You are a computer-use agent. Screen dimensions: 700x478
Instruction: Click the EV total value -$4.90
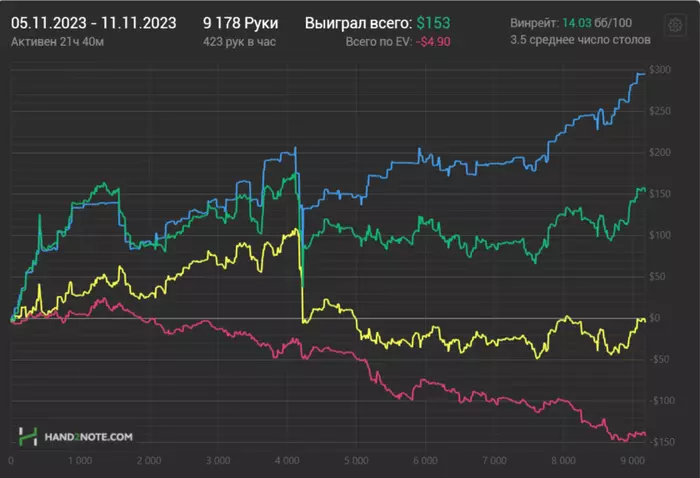(x=433, y=42)
